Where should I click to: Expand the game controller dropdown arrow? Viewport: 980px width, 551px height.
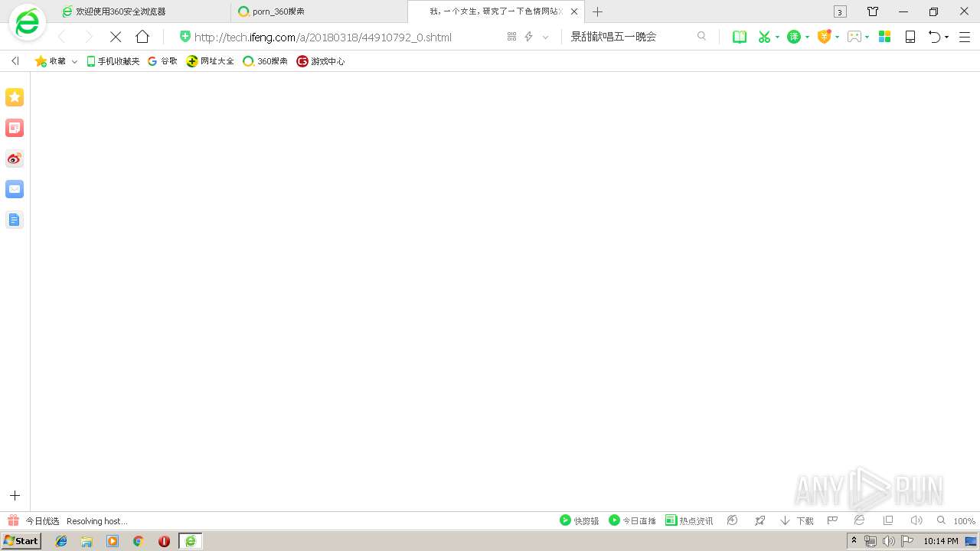click(x=867, y=37)
